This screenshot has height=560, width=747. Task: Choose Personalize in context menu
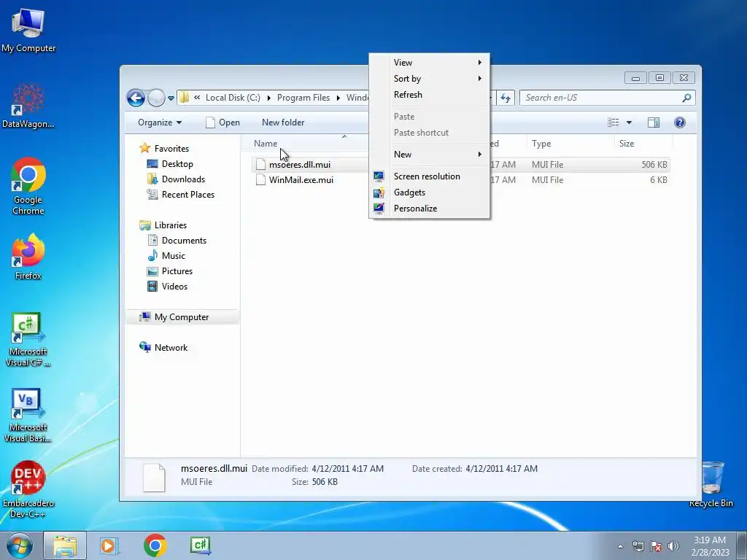click(x=429, y=209)
